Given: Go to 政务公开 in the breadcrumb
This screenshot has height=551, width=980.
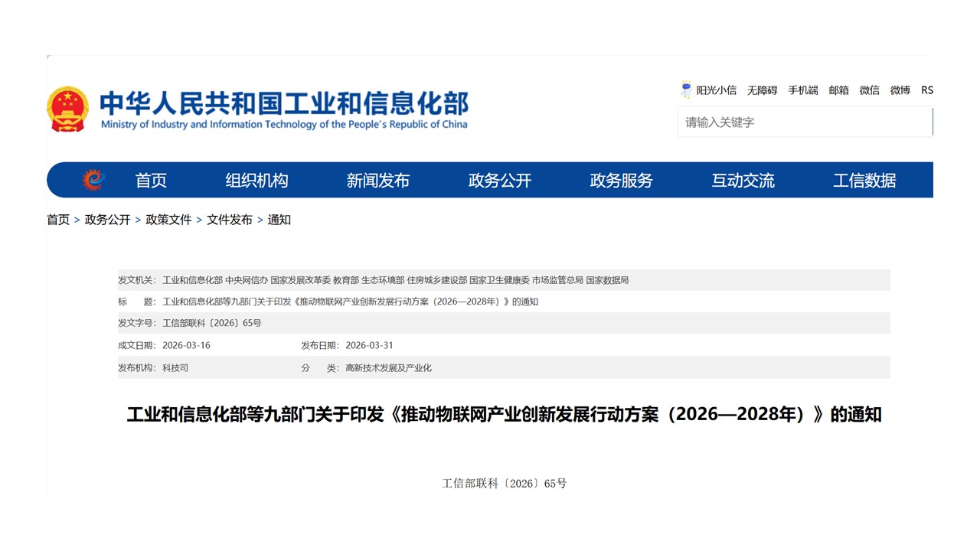Looking at the screenshot, I should [x=108, y=220].
